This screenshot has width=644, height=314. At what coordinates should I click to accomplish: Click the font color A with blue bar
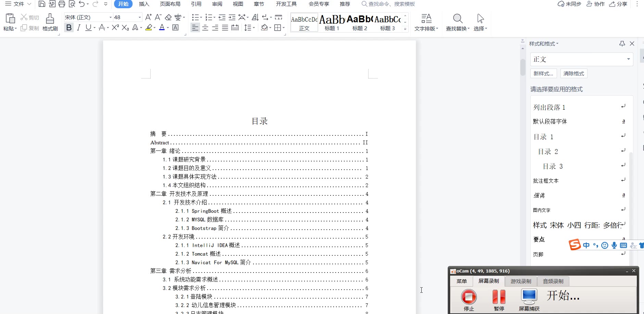162,27
